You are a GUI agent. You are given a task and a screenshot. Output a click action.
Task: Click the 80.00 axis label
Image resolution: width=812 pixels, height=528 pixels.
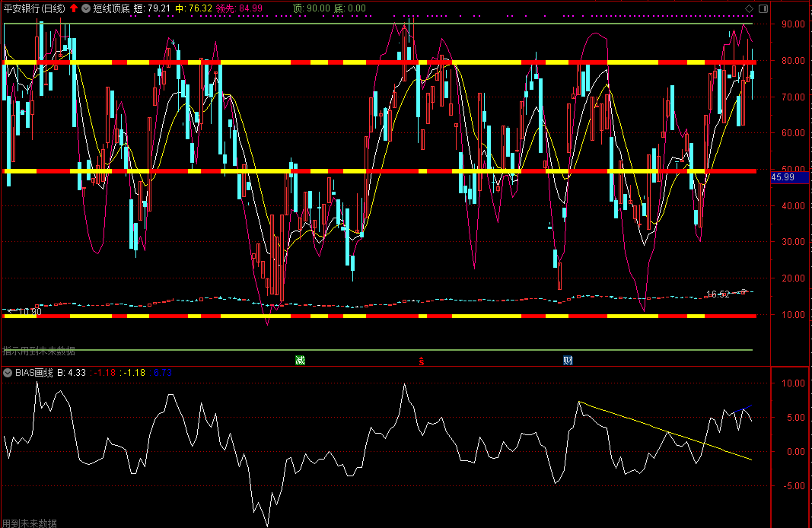[x=794, y=61]
